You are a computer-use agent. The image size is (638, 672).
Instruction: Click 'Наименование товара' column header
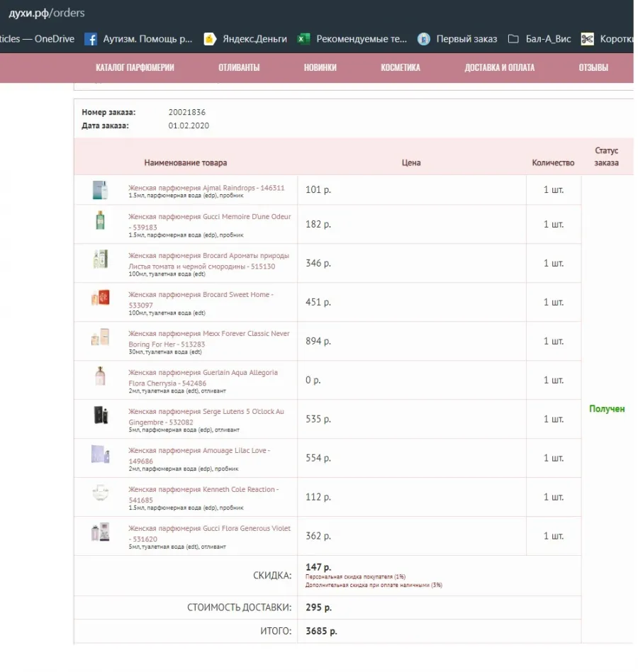tap(186, 163)
